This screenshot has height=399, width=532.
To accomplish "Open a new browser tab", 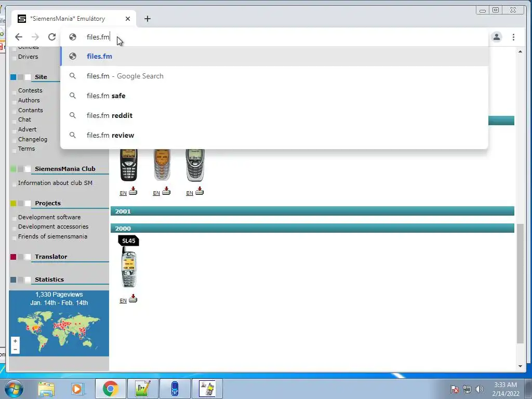I will [147, 19].
